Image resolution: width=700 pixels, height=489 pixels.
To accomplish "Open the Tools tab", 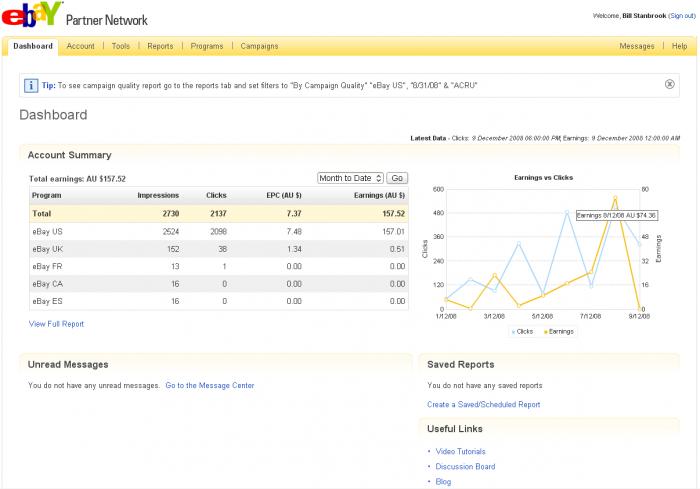I will pyautogui.click(x=120, y=46).
